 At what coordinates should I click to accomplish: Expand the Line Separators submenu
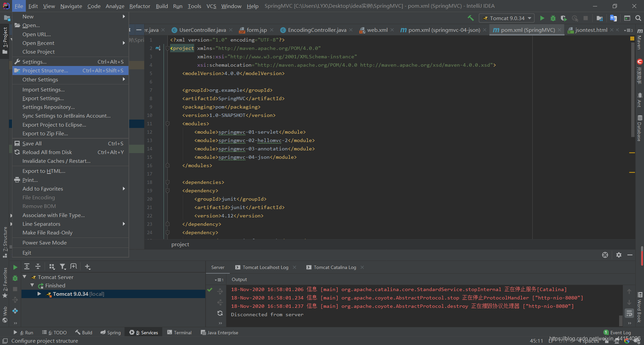(70, 224)
